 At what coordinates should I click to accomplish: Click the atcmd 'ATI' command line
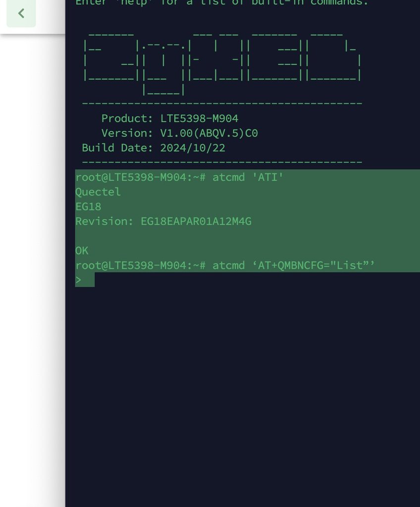click(x=179, y=177)
